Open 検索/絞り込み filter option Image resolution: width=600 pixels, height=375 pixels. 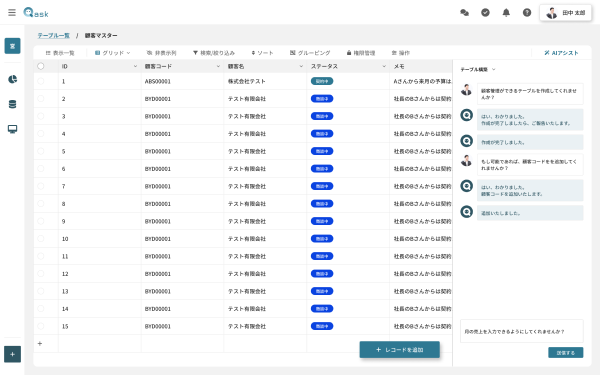(x=214, y=53)
